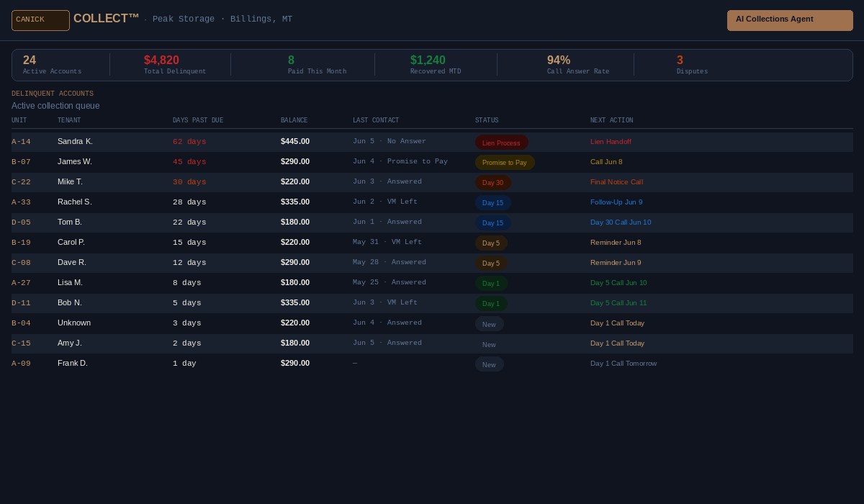The image size is (864, 504).
Task: Open the Disputes stat showing 3
Action: coord(692,65)
